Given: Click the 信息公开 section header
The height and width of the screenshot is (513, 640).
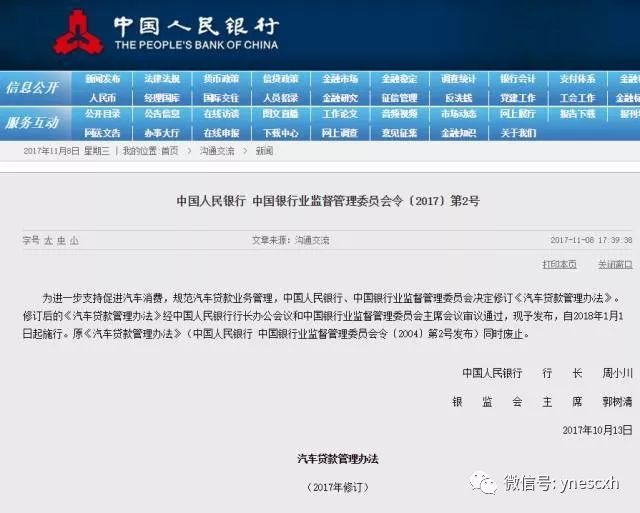Looking at the screenshot, I should tap(32, 88).
